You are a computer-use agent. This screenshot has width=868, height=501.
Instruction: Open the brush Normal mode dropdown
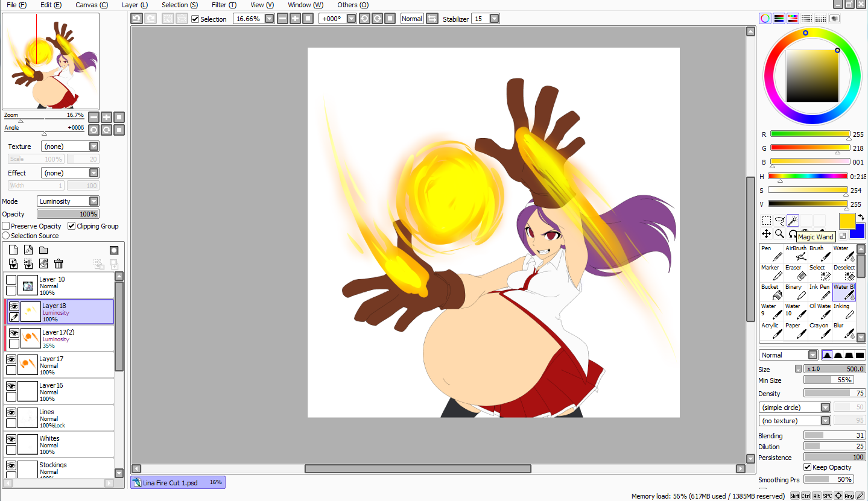click(x=813, y=355)
